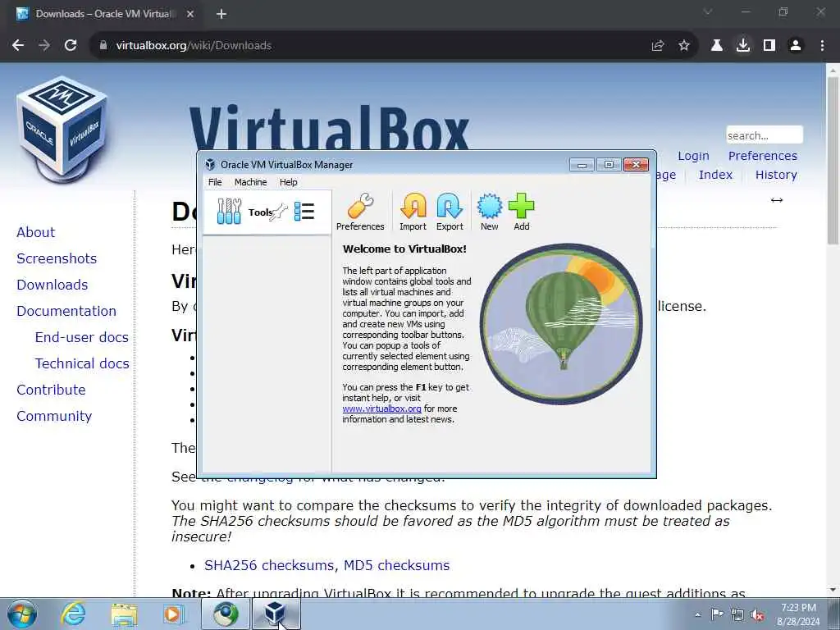Open the Login link on webpage
840x630 pixels.
coord(693,156)
